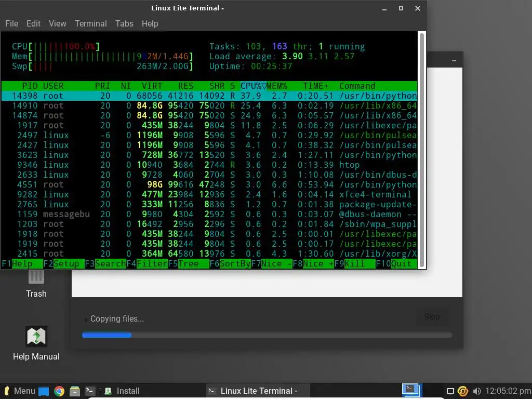
Task: Sort by the PID column header
Action: coord(30,86)
